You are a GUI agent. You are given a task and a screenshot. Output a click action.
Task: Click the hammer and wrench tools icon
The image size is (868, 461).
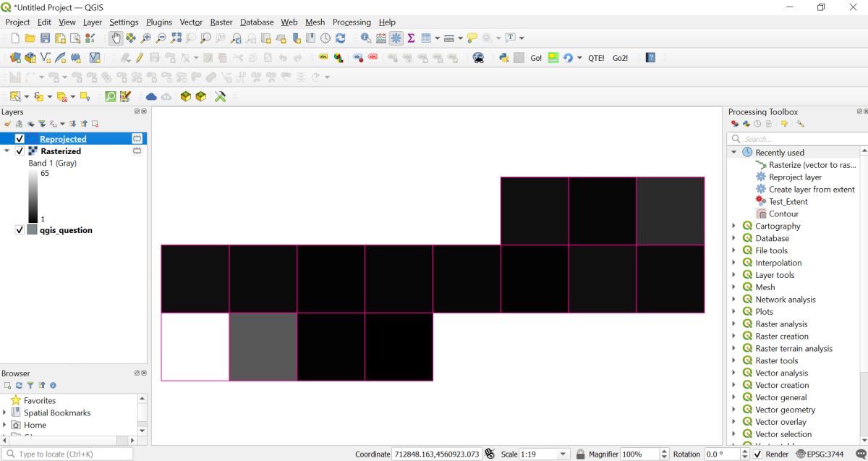click(x=221, y=96)
